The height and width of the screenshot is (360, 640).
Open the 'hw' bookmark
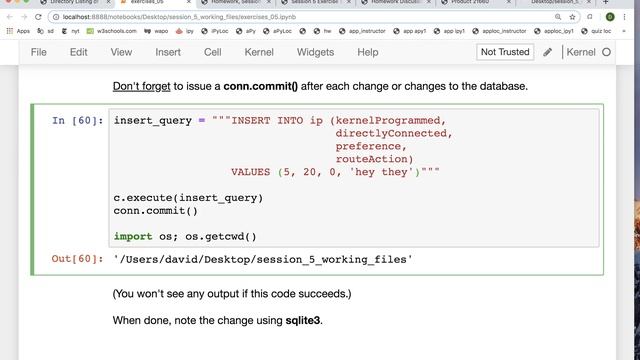(322, 31)
